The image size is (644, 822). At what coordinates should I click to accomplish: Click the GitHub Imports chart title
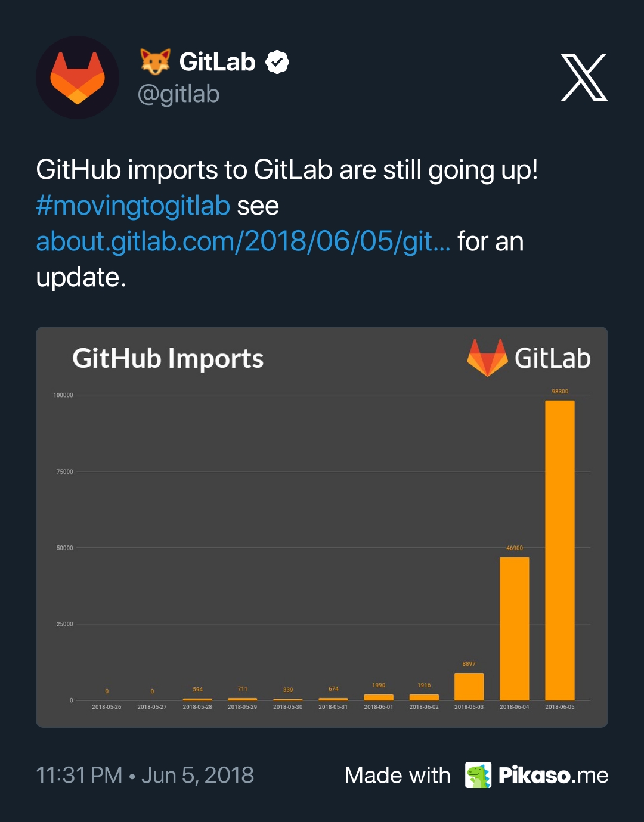168,358
